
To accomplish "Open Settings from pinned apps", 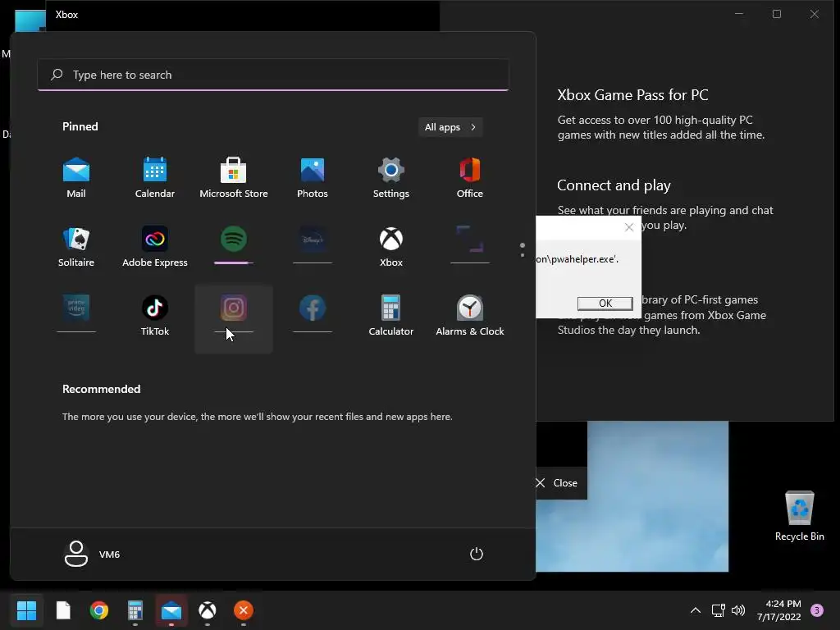I will pos(391,178).
